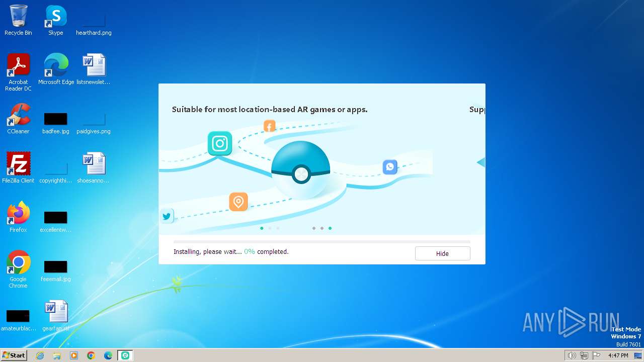The image size is (644, 362).
Task: Open Google Chrome desktop shortcut
Action: [x=18, y=269]
